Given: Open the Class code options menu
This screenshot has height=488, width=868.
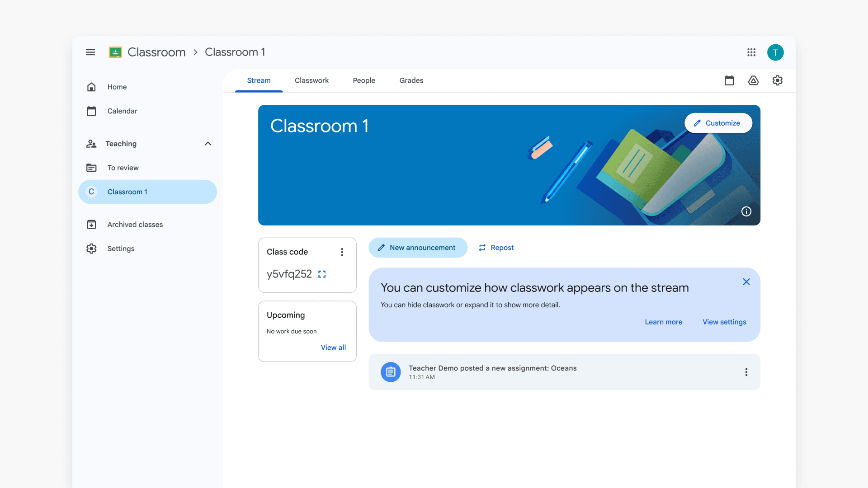Looking at the screenshot, I should click(342, 252).
